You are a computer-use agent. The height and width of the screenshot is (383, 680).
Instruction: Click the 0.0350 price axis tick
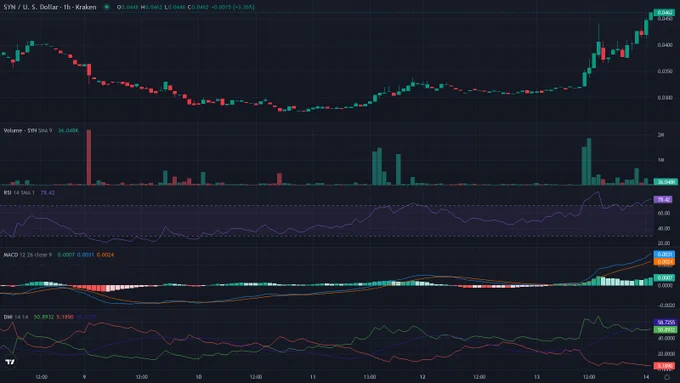pos(665,71)
